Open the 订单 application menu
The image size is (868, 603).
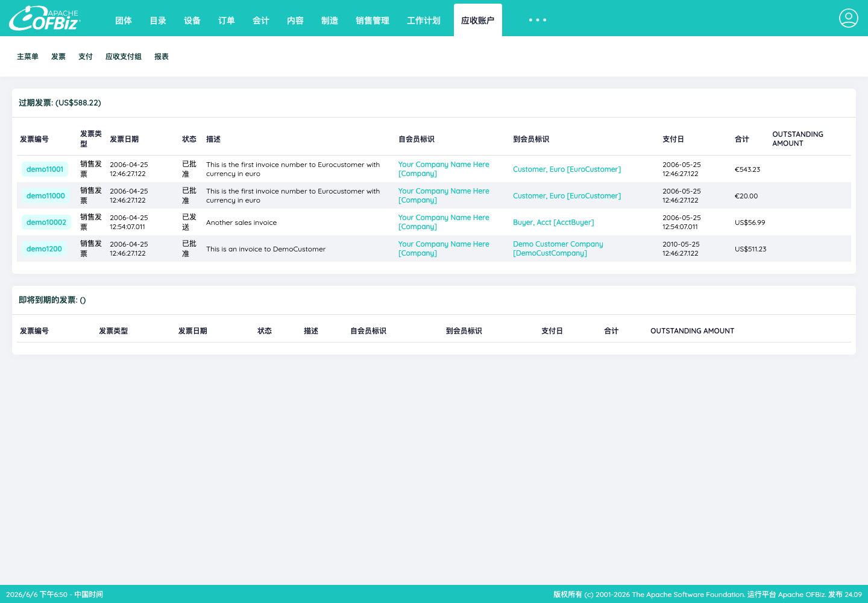click(x=227, y=21)
